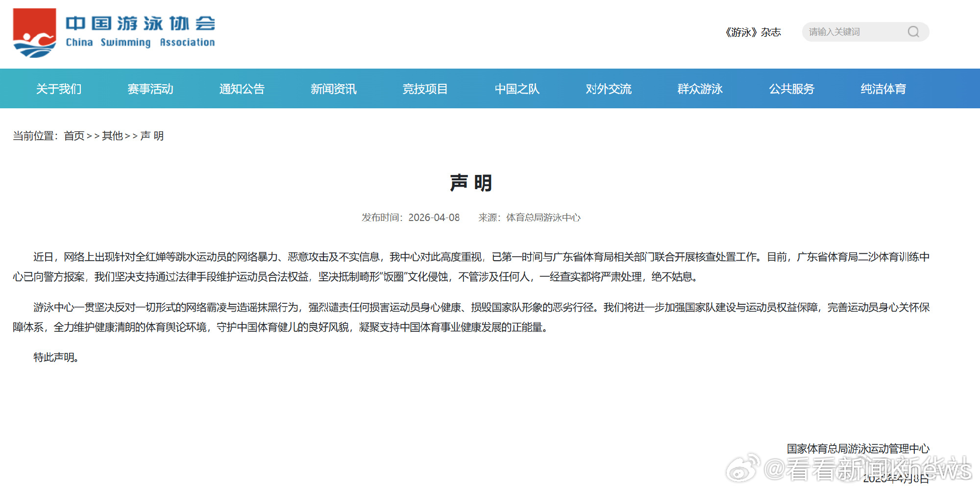This screenshot has height=492, width=980.
Task: Open the 新闻资讯 section
Action: [333, 89]
